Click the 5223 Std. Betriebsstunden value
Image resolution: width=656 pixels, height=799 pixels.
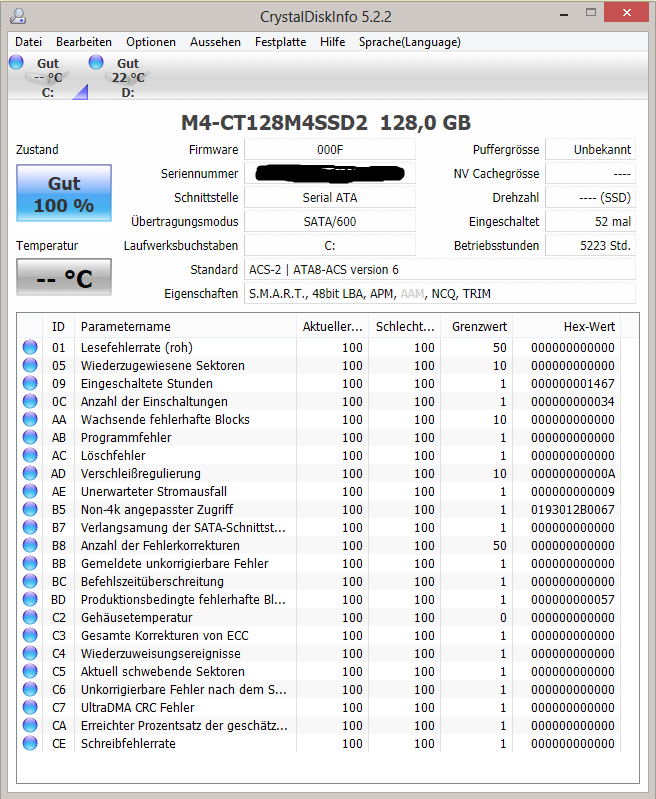pyautogui.click(x=590, y=246)
